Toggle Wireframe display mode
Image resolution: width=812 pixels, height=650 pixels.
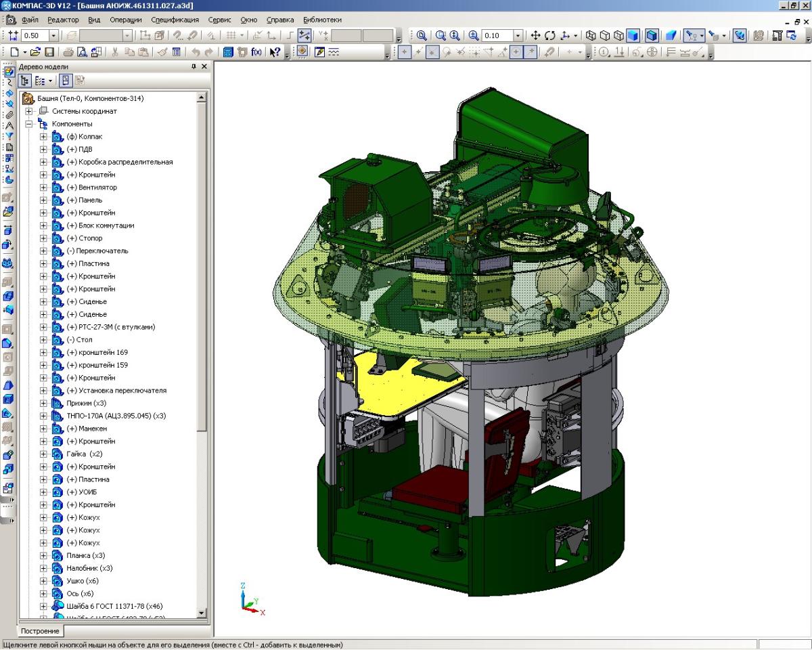click(589, 35)
